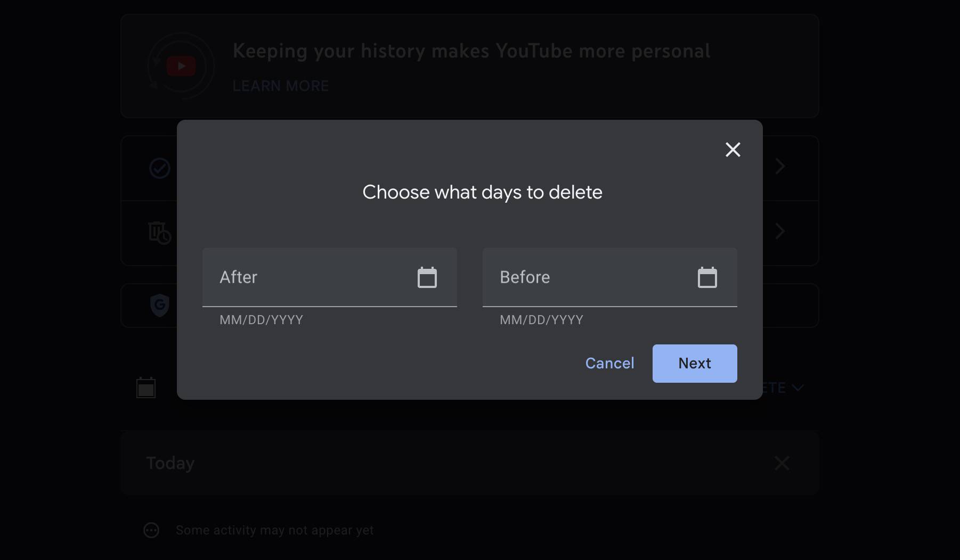
Task: Expand the auto-delete card with right chevron
Action: [780, 231]
